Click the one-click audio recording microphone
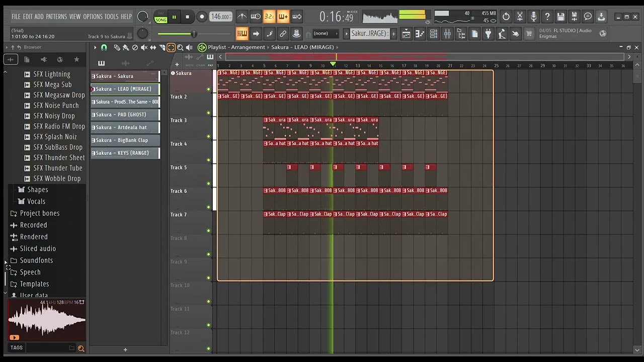This screenshot has height=362, width=644. tap(533, 17)
